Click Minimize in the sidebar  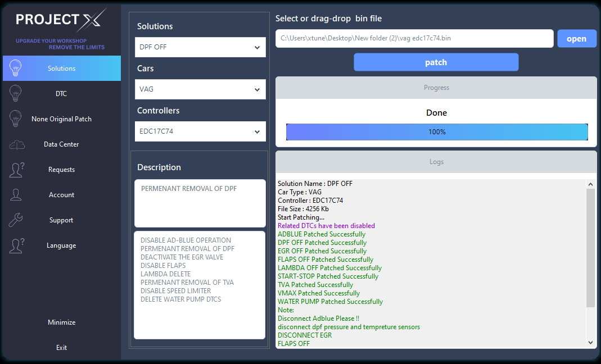(62, 322)
